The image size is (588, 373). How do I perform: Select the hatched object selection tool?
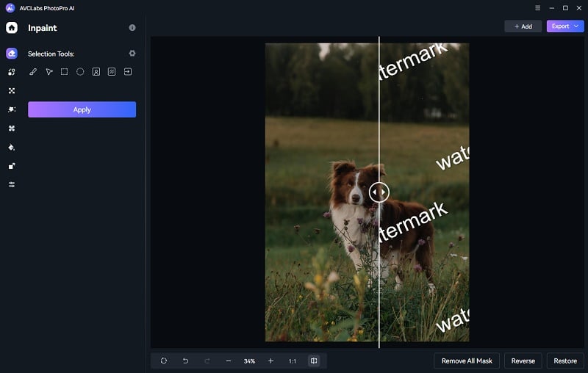[112, 71]
